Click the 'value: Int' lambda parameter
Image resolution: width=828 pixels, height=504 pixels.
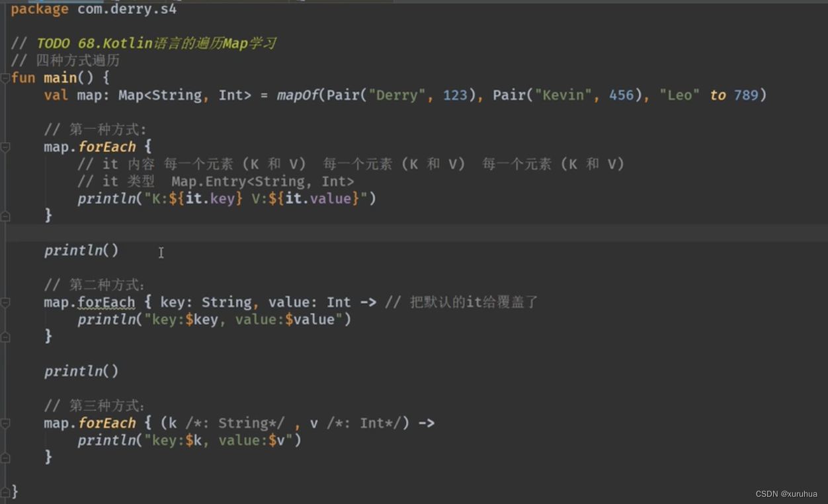point(310,302)
